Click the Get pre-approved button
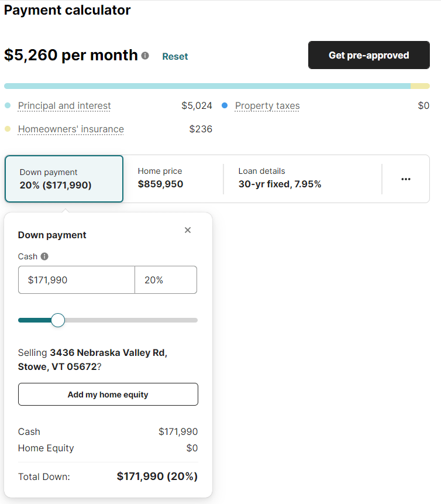This screenshot has width=441, height=504. point(368,55)
